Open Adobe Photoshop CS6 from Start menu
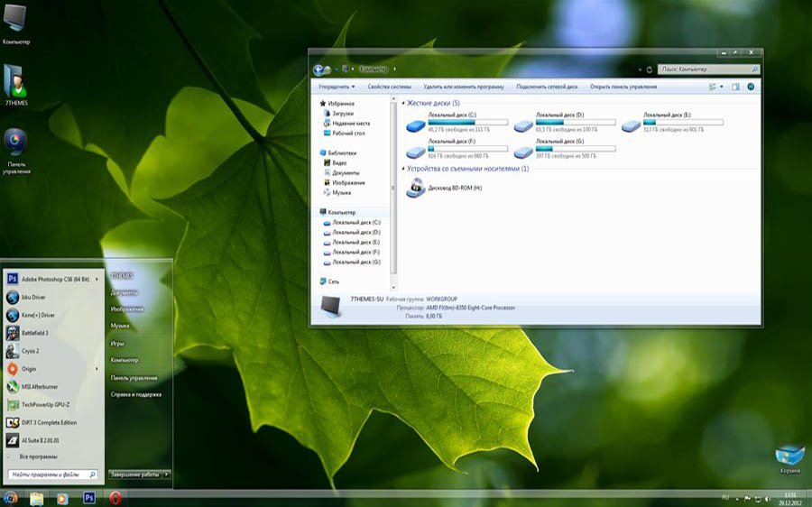812x507 pixels. point(54,280)
